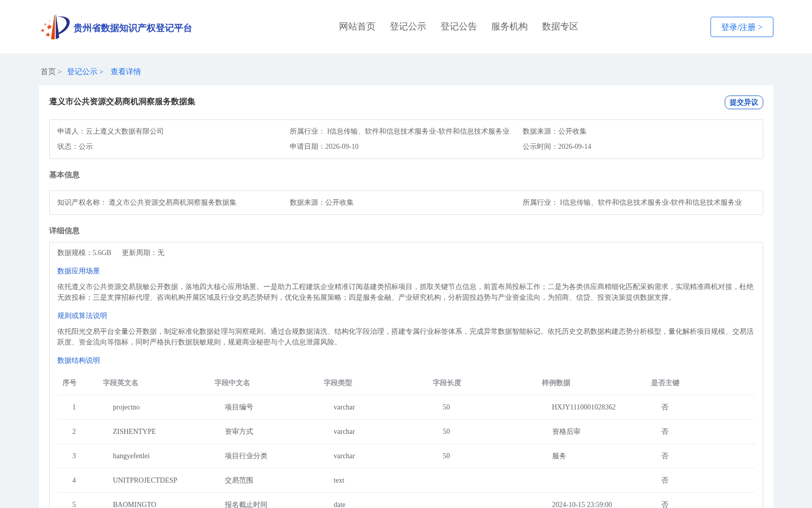
Task: Click the 基本信息 section heading
Action: pyautogui.click(x=64, y=175)
